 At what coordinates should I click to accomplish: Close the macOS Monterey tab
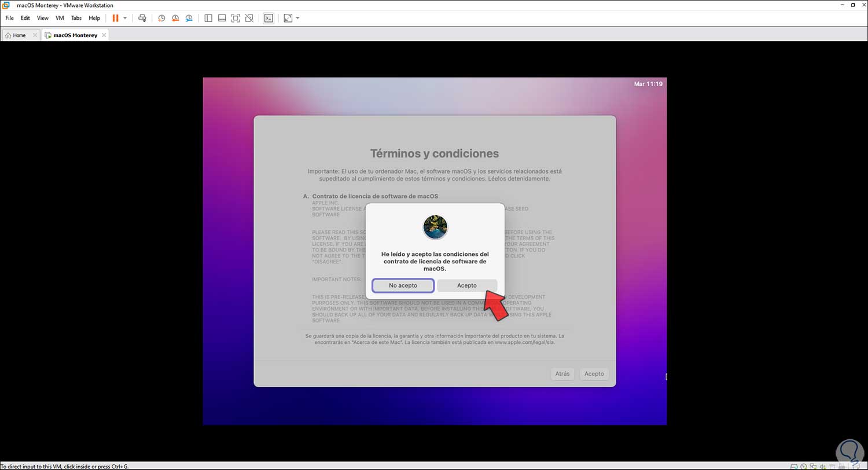(x=104, y=35)
